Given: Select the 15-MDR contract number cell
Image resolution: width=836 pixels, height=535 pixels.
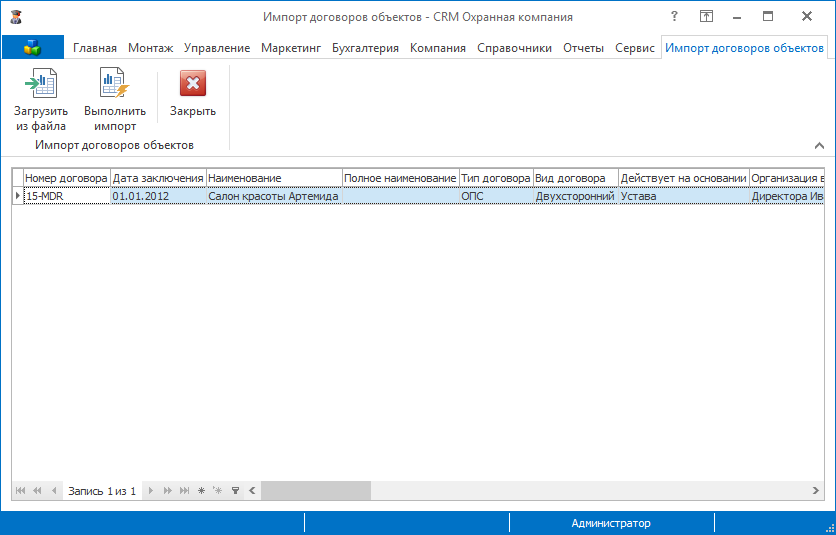Looking at the screenshot, I should [67, 196].
